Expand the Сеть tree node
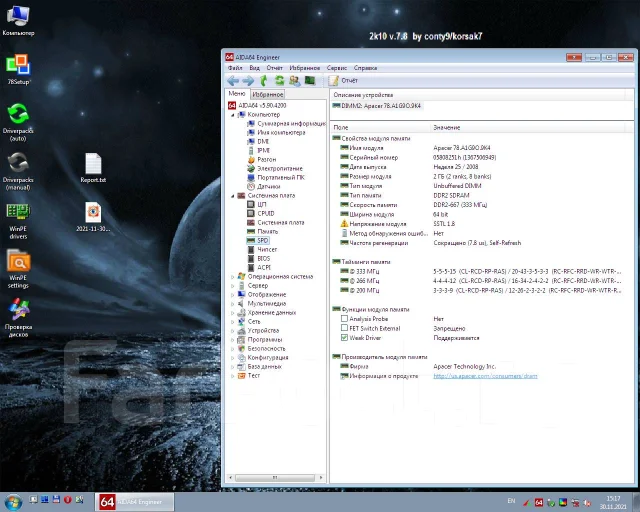Viewport: 640px width, 512px height. (x=233, y=322)
